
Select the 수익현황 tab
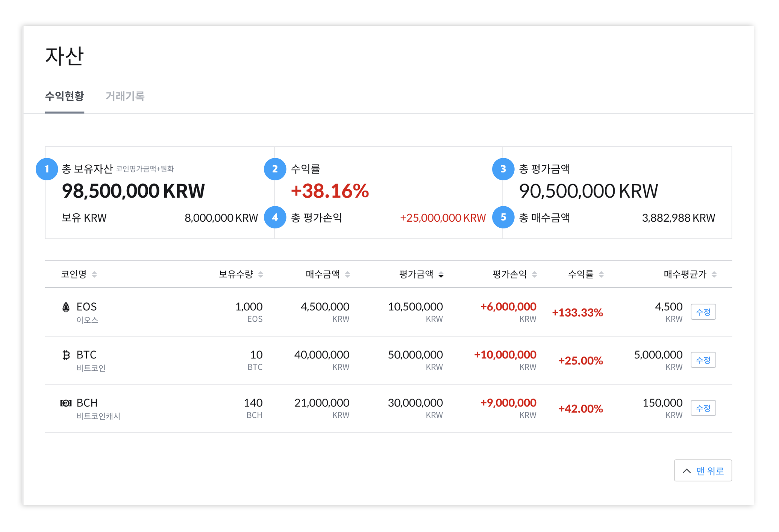64,96
